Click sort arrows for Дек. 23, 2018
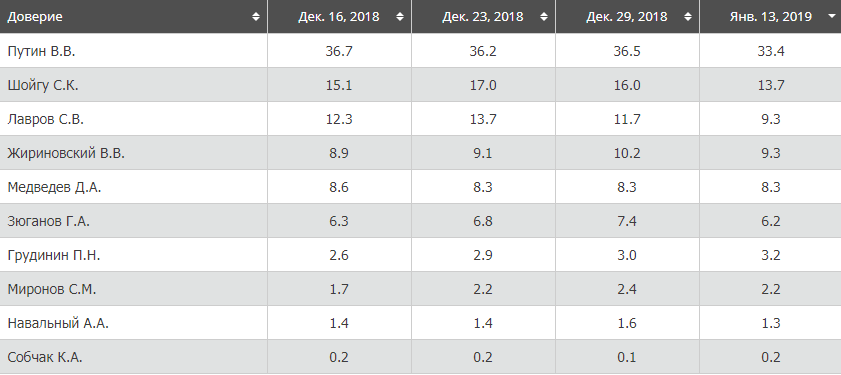Image resolution: width=841 pixels, height=375 pixels. pos(544,17)
